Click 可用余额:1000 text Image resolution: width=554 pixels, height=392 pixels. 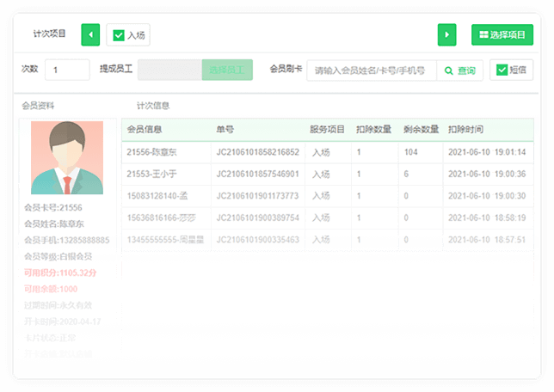tap(51, 289)
